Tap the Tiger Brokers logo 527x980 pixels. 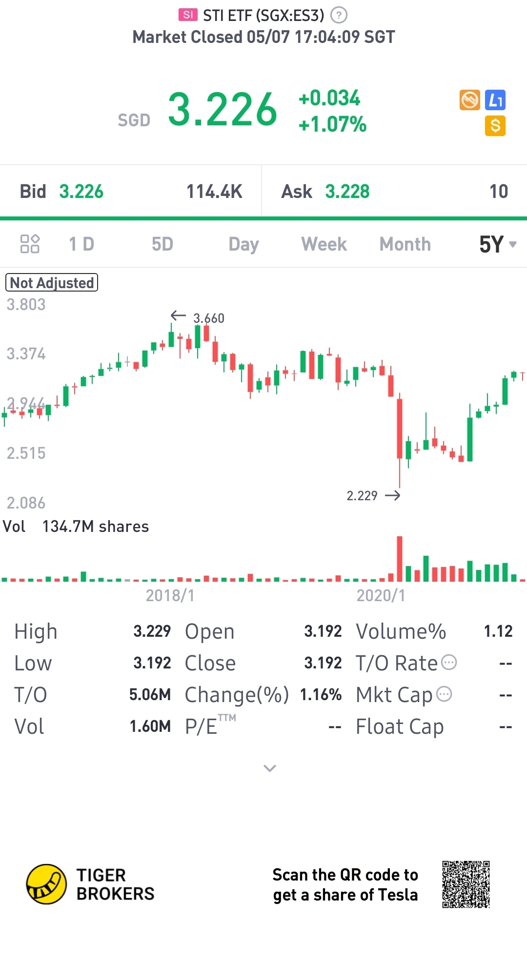pos(46,884)
